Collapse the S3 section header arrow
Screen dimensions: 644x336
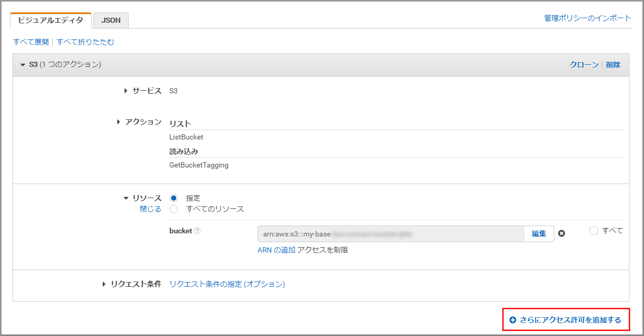tap(22, 65)
